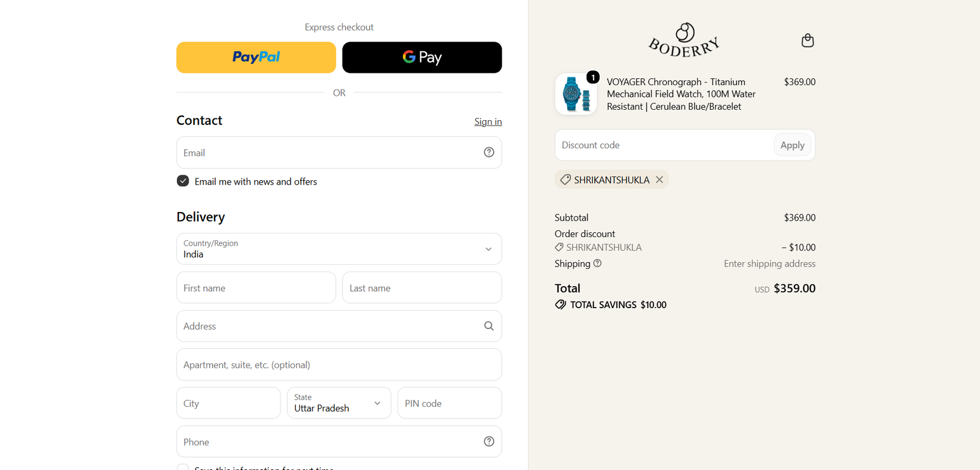Click the Boderry logo
Viewport: 980px width, 470px height.
[684, 40]
